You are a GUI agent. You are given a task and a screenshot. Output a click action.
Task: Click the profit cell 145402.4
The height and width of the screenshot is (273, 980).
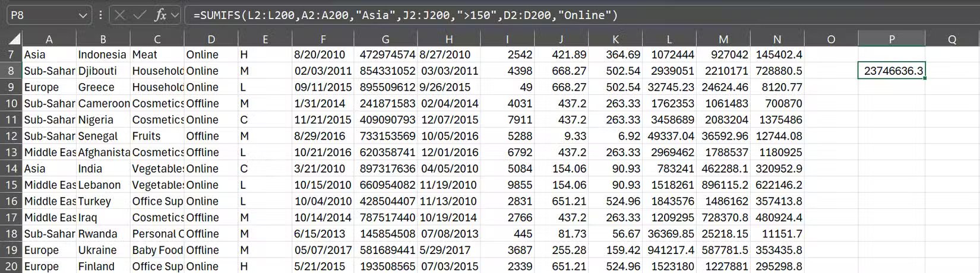(x=777, y=55)
